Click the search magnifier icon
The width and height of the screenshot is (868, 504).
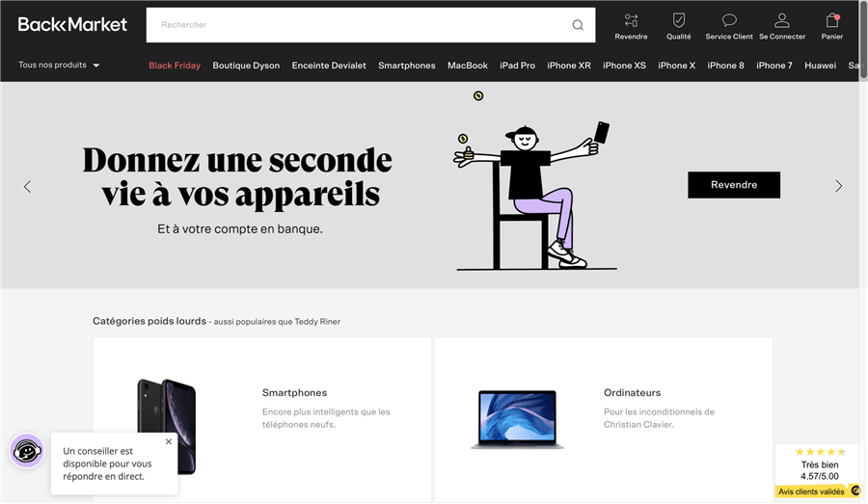tap(578, 25)
